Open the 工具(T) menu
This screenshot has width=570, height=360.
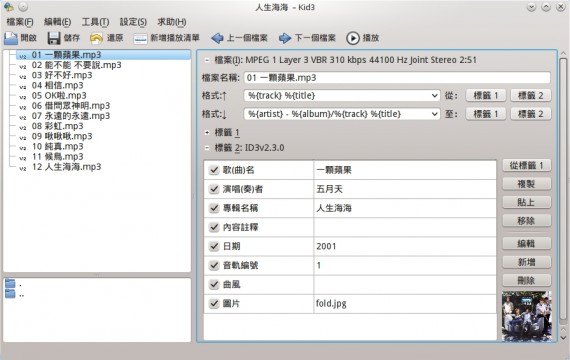tap(95, 22)
